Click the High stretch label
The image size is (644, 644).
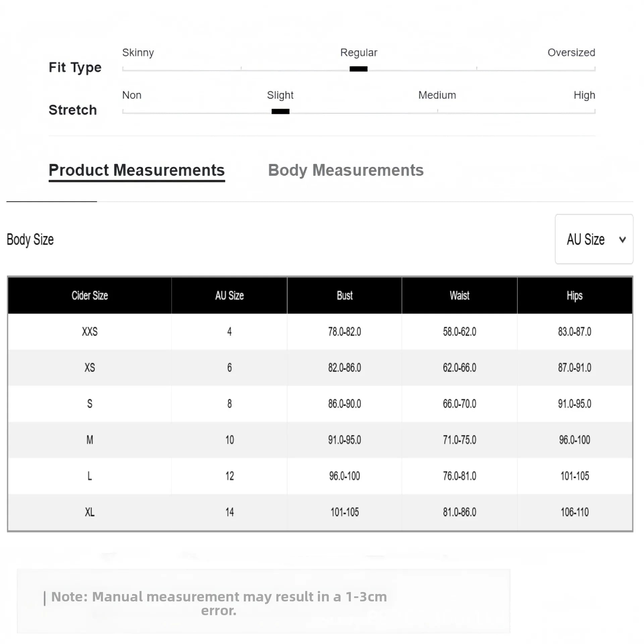tap(584, 95)
